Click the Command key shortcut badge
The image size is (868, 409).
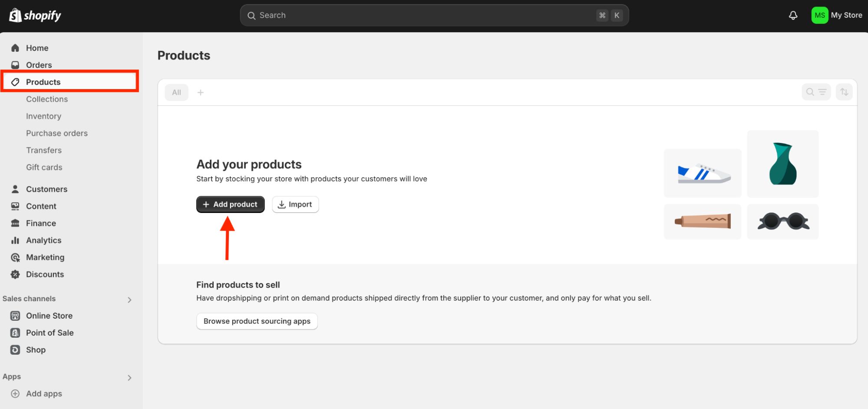tap(602, 16)
